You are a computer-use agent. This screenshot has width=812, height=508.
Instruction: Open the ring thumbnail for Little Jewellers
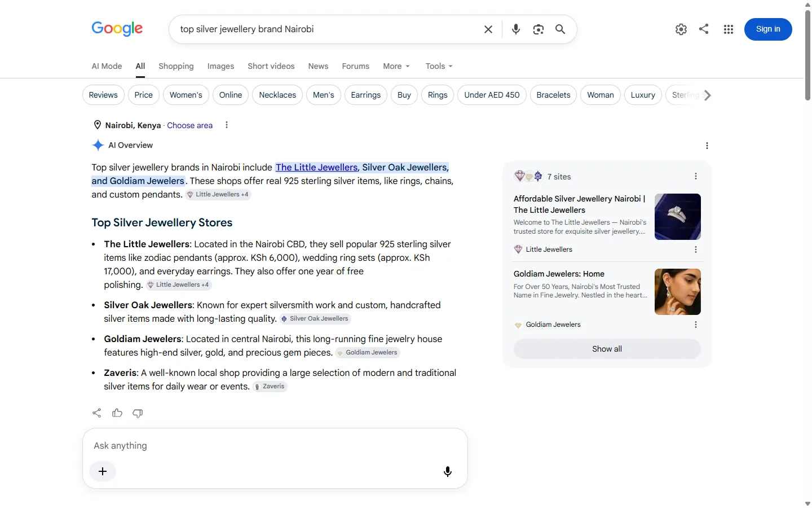pos(678,217)
